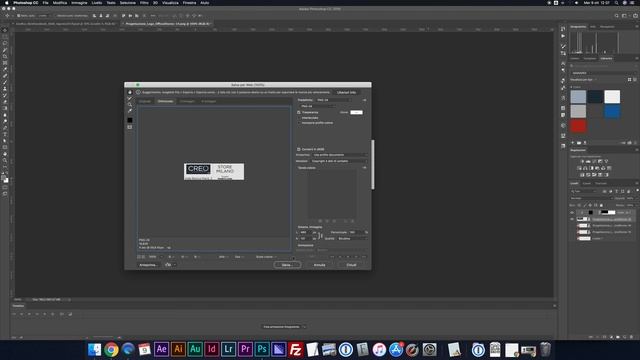Image resolution: width=640 pixels, height=360 pixels.
Task: Switch library to grid view icon
Action: pos(629,80)
